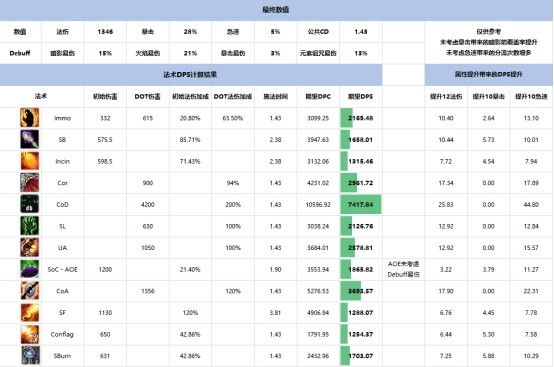The width and height of the screenshot is (554, 367).
Task: Select the SF fire spell icon
Action: click(x=30, y=313)
